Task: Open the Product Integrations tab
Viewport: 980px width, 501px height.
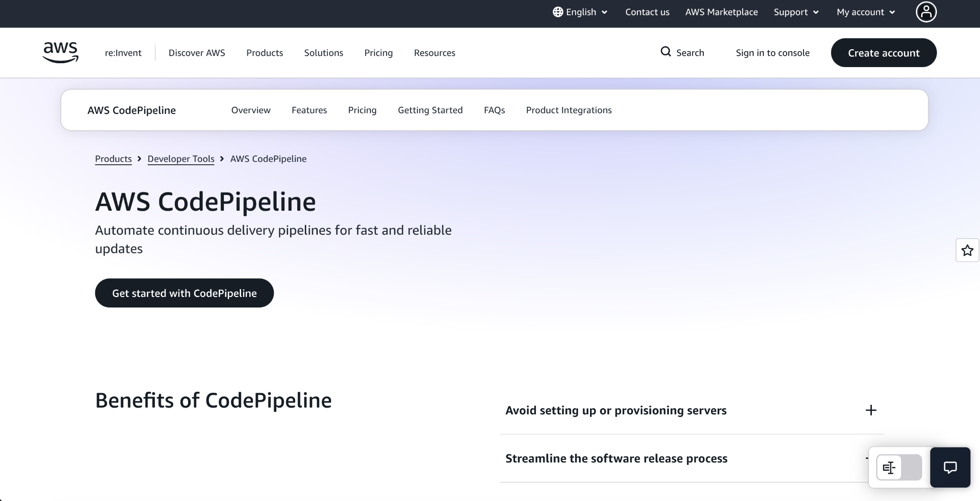Action: [569, 110]
